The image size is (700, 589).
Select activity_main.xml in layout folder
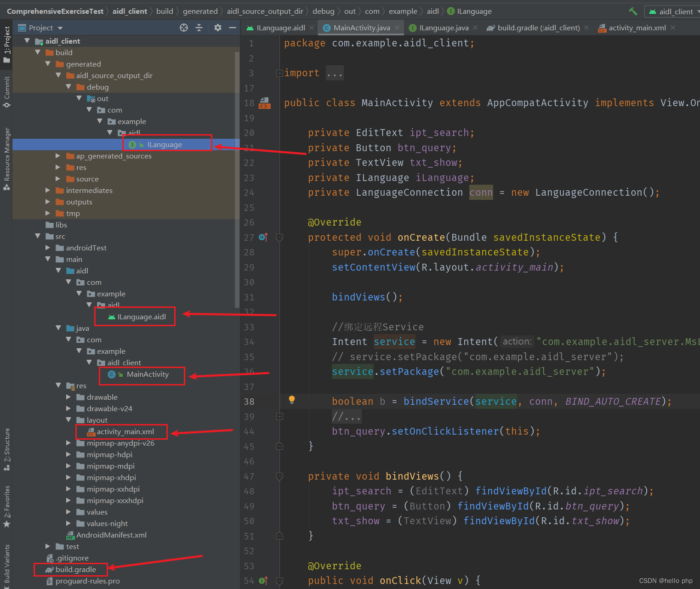click(125, 432)
